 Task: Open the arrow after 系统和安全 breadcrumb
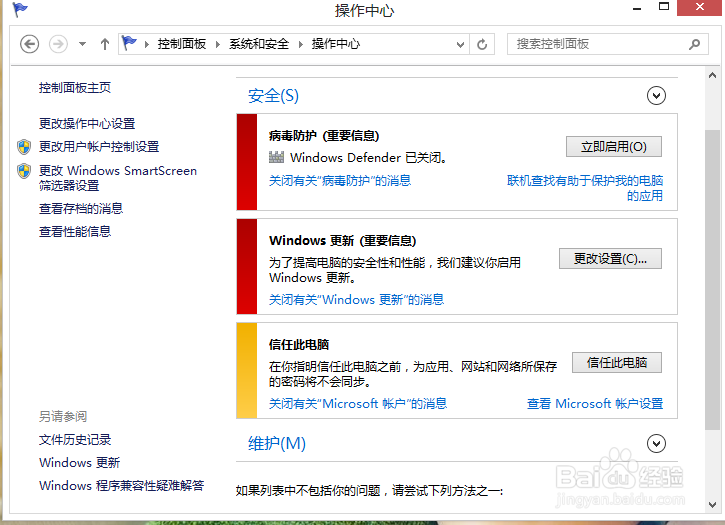click(301, 44)
